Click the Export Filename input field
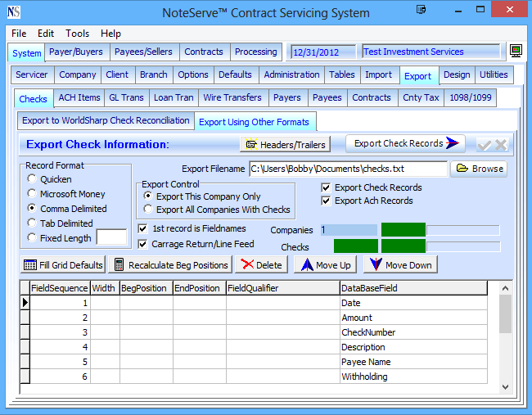Screen dimensions: 532x415 (x=349, y=169)
